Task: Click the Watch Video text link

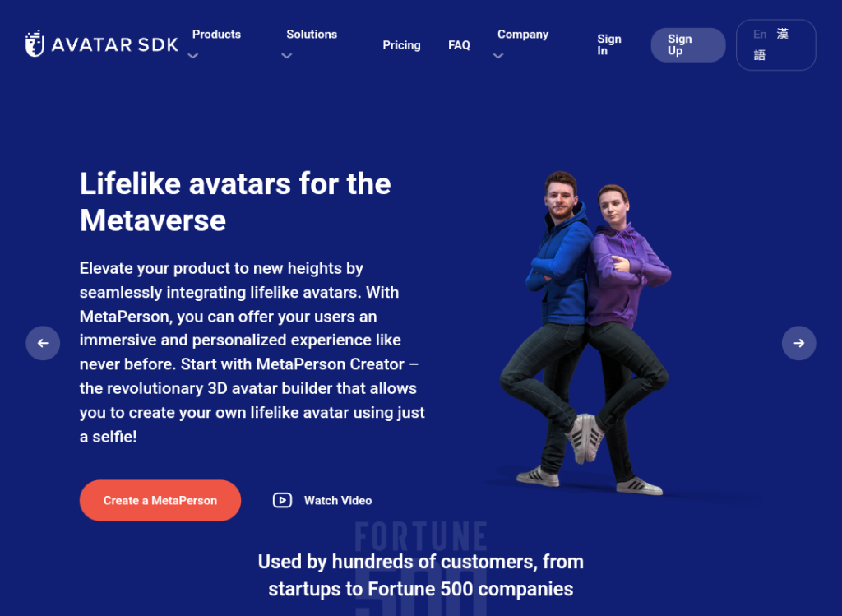Action: click(338, 501)
